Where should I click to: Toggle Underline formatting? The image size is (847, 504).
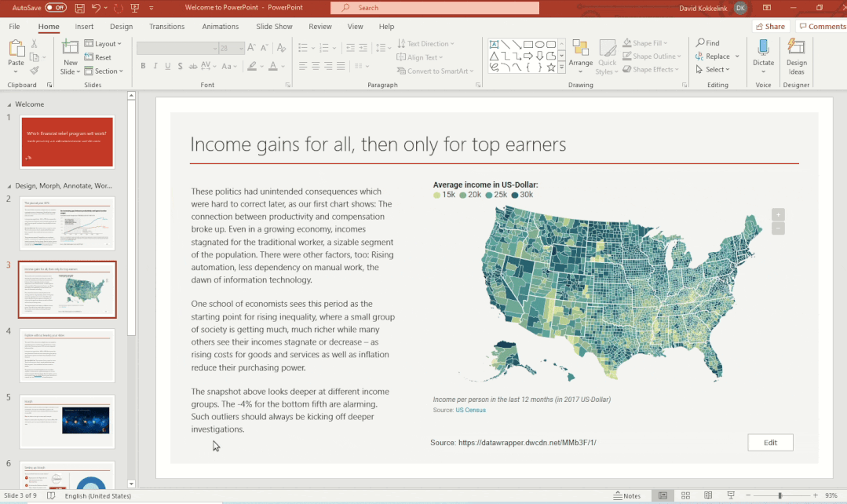coord(168,66)
